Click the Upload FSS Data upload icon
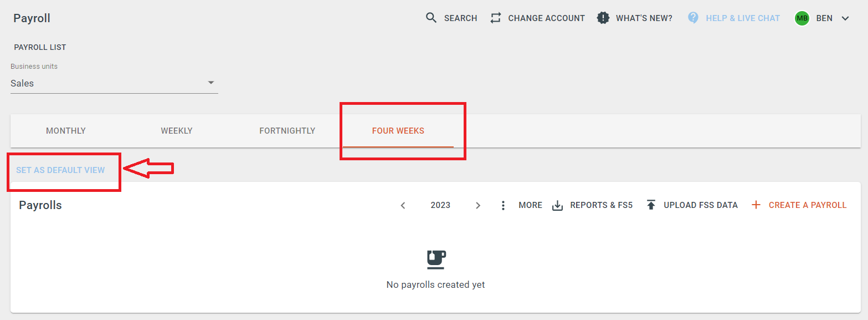Image resolution: width=868 pixels, height=320 pixels. (x=651, y=205)
